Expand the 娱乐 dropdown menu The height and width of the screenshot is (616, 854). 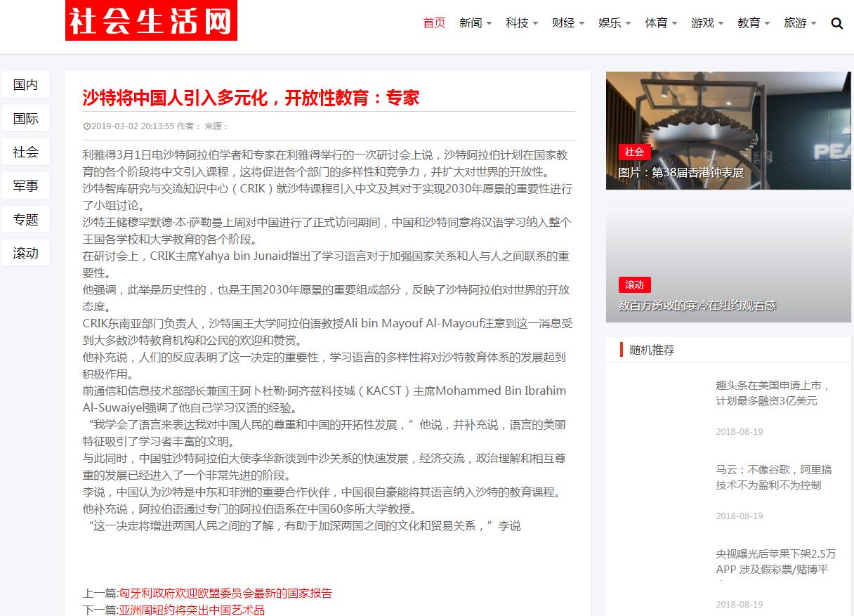[615, 23]
